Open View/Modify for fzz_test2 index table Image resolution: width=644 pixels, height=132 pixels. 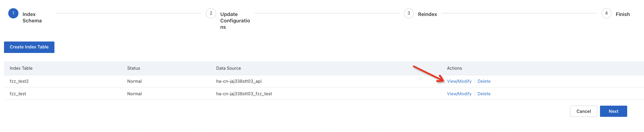[459, 81]
